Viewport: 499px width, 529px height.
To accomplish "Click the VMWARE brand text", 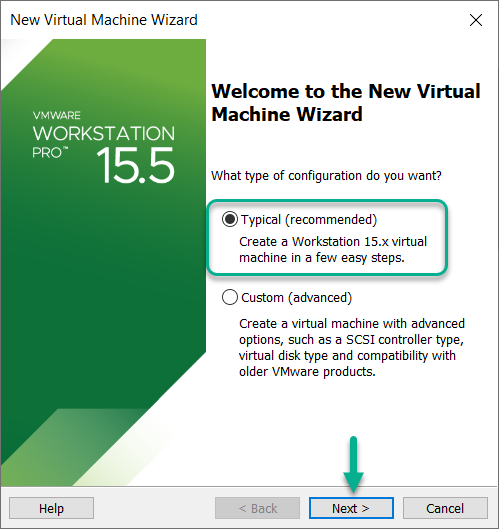I will pyautogui.click(x=57, y=115).
